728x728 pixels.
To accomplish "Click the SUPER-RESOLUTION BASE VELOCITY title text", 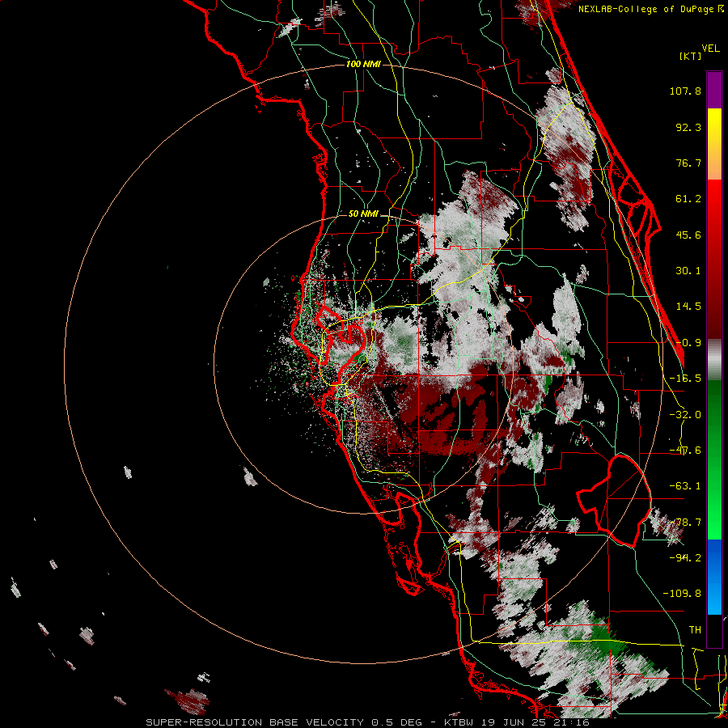I will (x=256, y=722).
